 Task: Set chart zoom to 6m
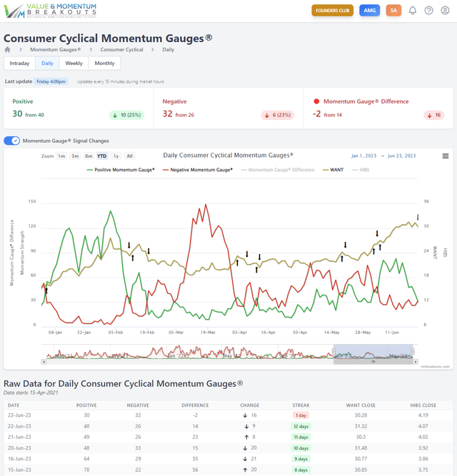point(89,156)
